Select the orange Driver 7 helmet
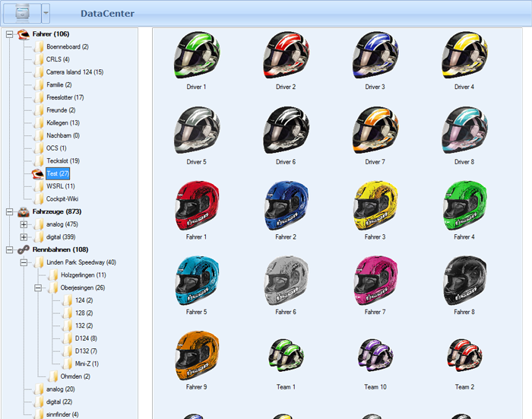This screenshot has width=532, height=419. (x=375, y=130)
